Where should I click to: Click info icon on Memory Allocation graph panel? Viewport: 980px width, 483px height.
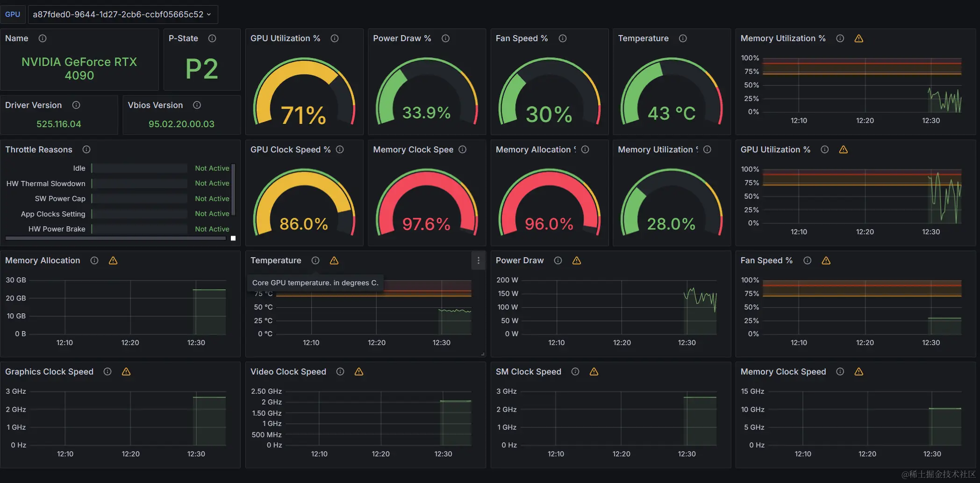pos(94,260)
